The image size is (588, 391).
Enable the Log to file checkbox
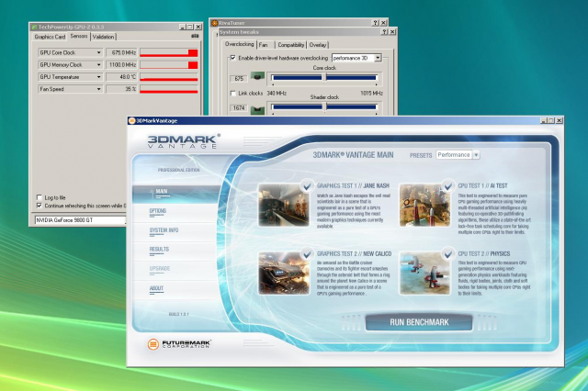pyautogui.click(x=39, y=197)
